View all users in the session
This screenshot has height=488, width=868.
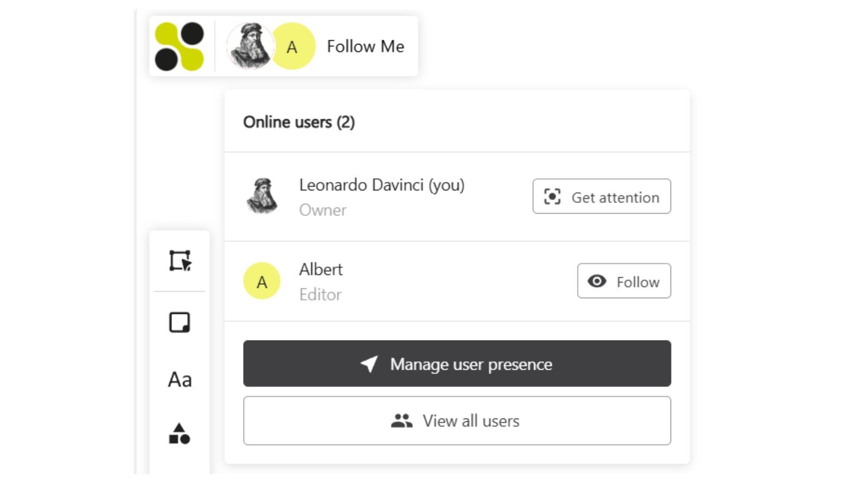[x=457, y=420]
